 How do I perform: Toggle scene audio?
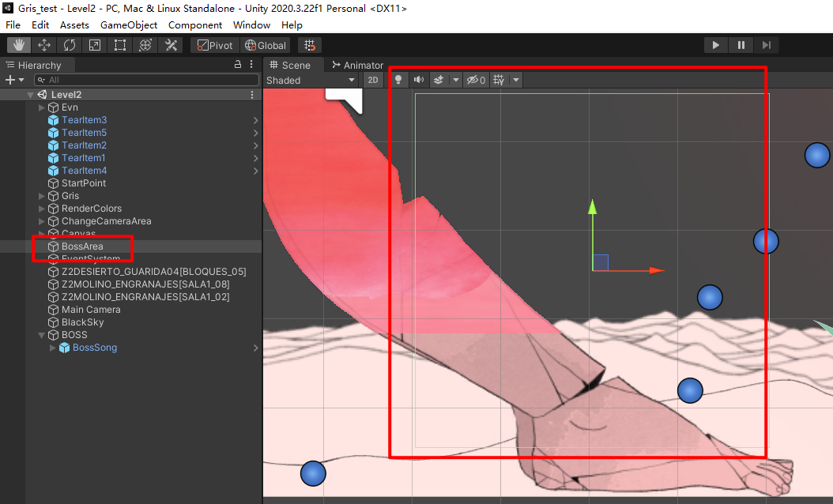(x=419, y=81)
